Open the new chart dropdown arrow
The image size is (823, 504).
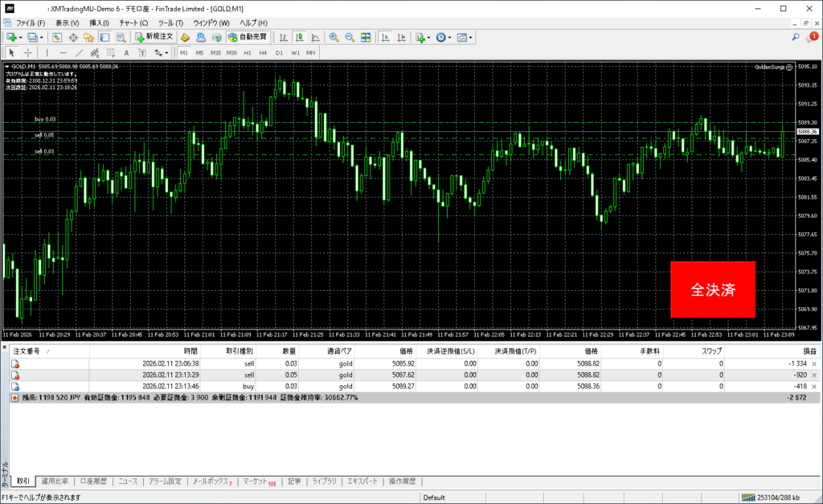pos(20,38)
